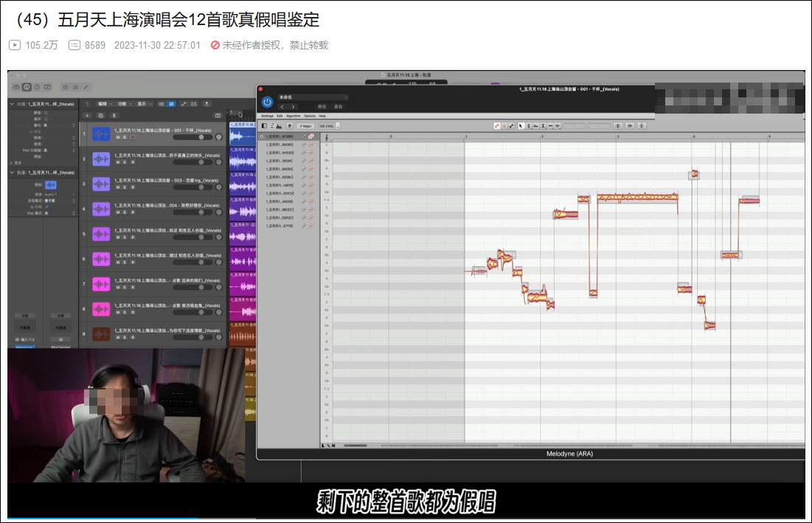Click Logic quick help question icon

(x=38, y=87)
